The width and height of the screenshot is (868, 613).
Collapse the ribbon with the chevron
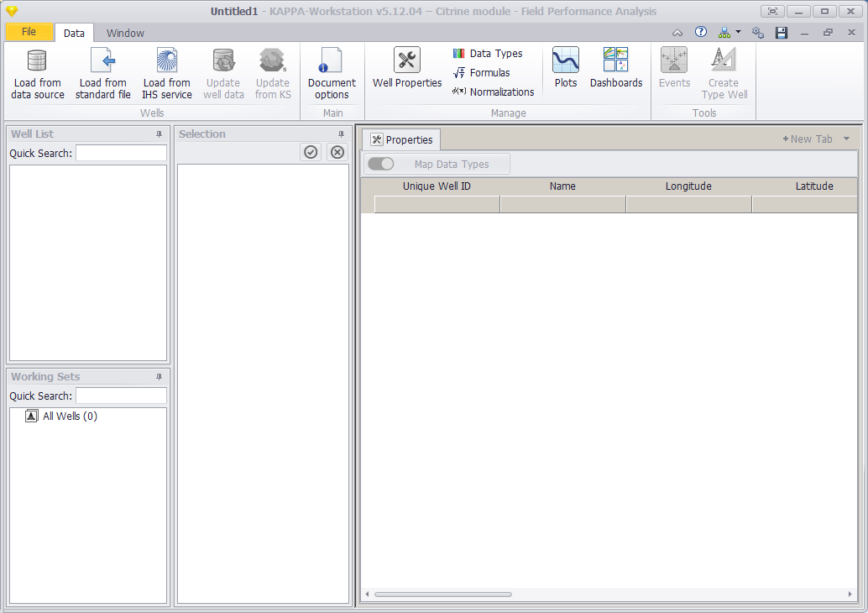(x=677, y=33)
